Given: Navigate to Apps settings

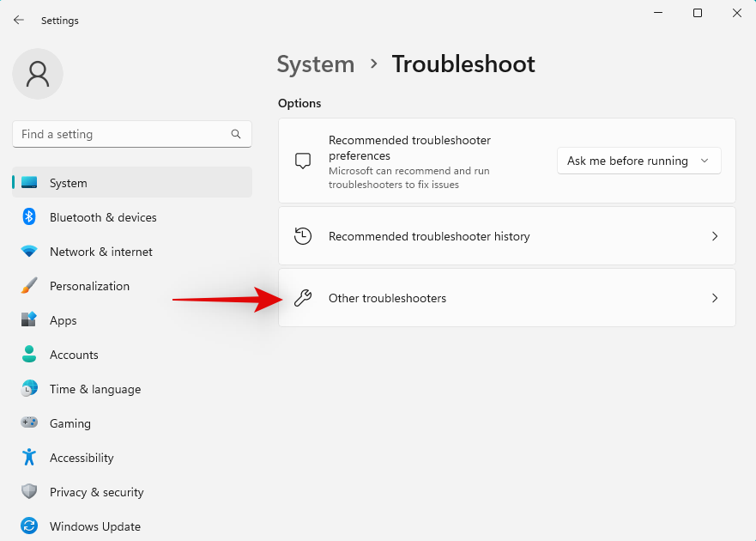Looking at the screenshot, I should 131,320.
